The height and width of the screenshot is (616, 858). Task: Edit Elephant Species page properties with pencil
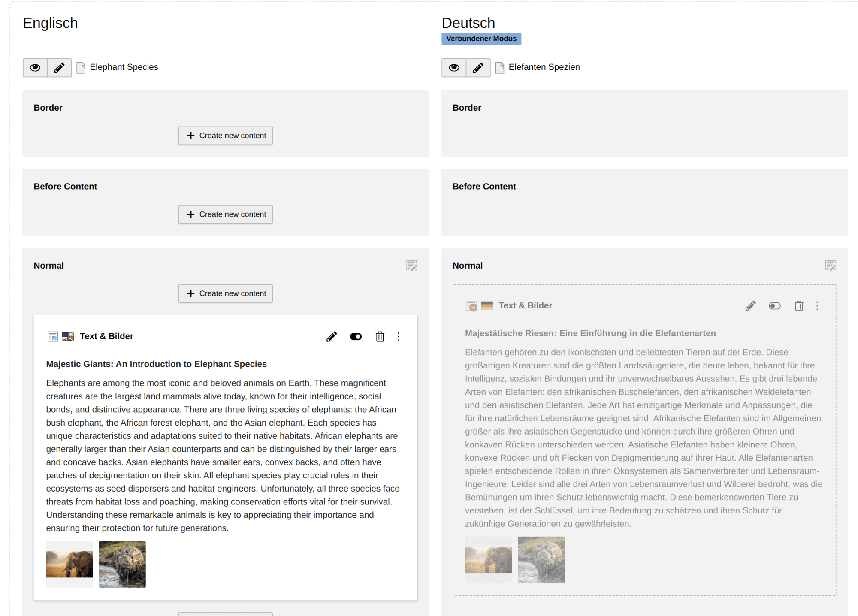point(59,68)
